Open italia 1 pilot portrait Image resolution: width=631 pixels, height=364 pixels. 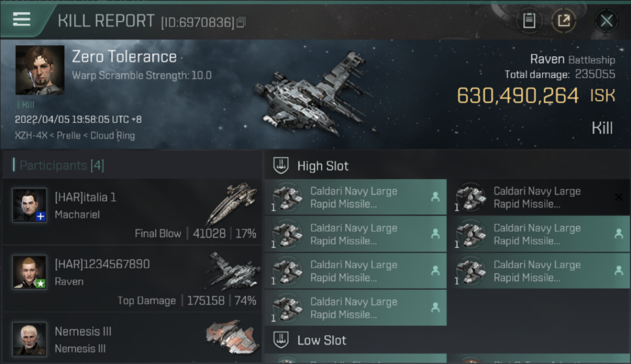tap(30, 205)
